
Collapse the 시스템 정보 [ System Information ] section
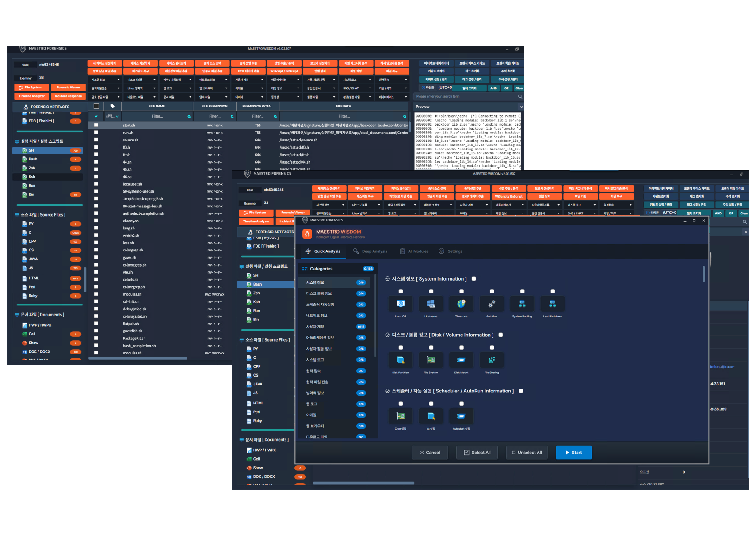[387, 279]
